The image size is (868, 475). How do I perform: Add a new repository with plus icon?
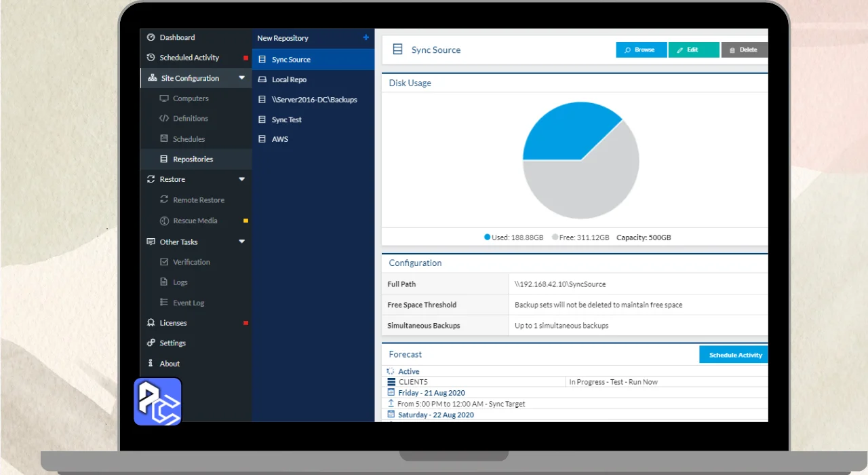pyautogui.click(x=366, y=38)
